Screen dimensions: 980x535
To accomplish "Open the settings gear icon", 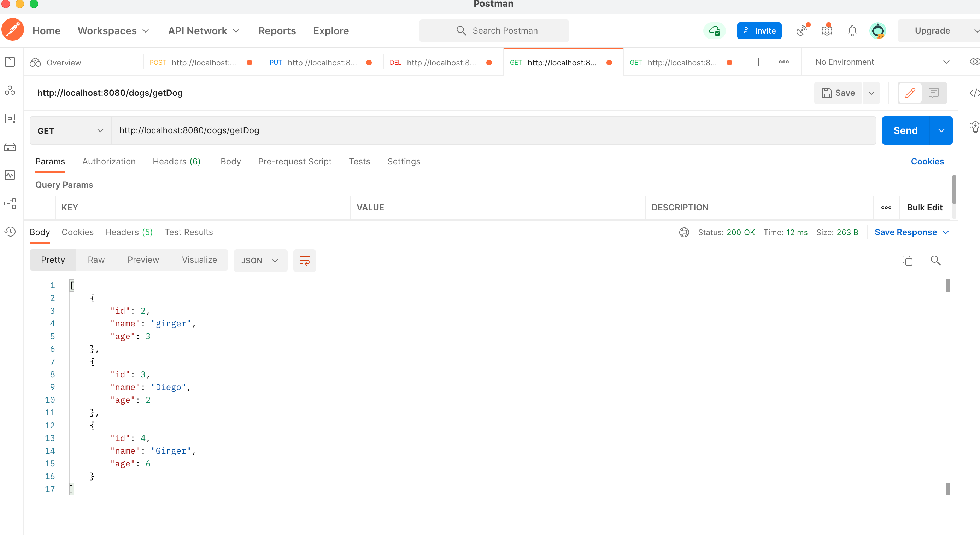I will 827,30.
